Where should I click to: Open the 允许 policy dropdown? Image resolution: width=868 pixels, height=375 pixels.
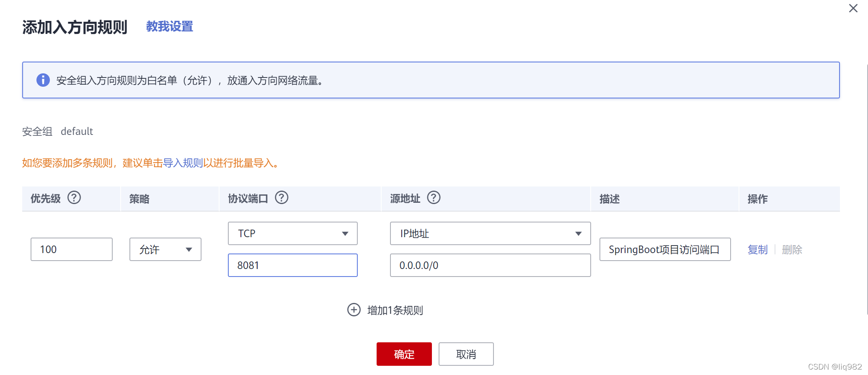165,249
